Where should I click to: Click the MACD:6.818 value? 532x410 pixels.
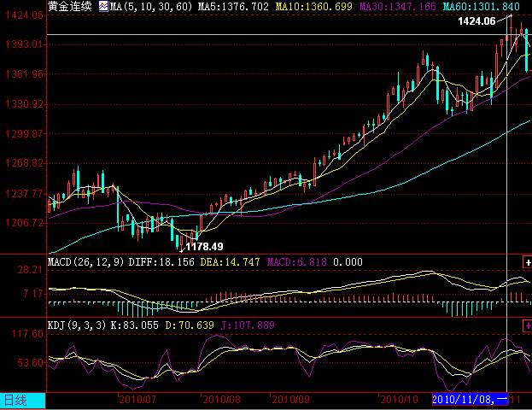pyautogui.click(x=297, y=262)
